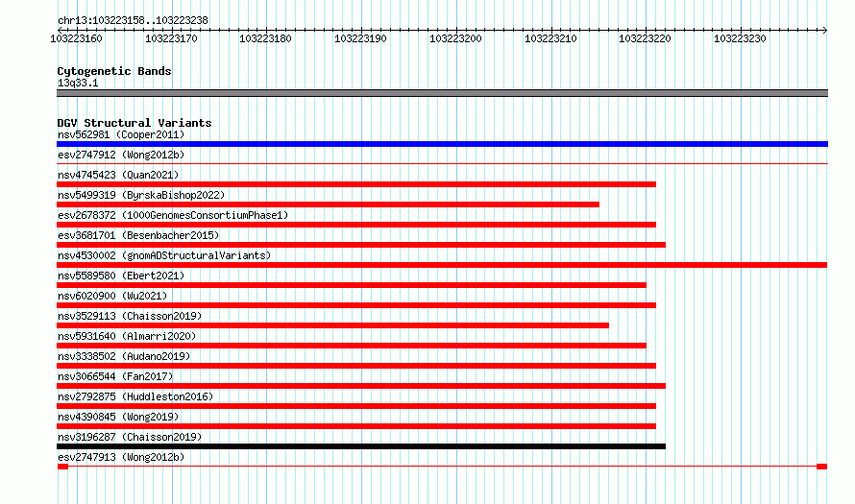Click the red nsv5931640 Almarri2020 bar
This screenshot has width=855, height=504.
point(352,346)
